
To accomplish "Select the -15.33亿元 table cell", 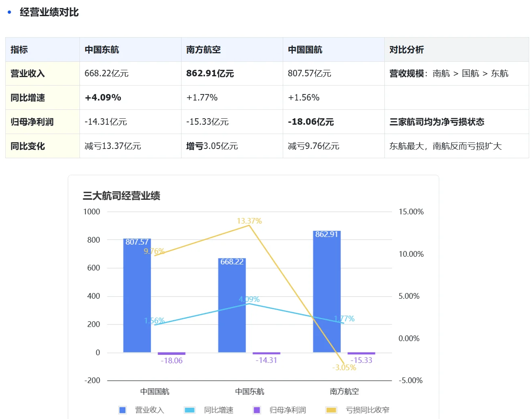I will (x=232, y=122).
